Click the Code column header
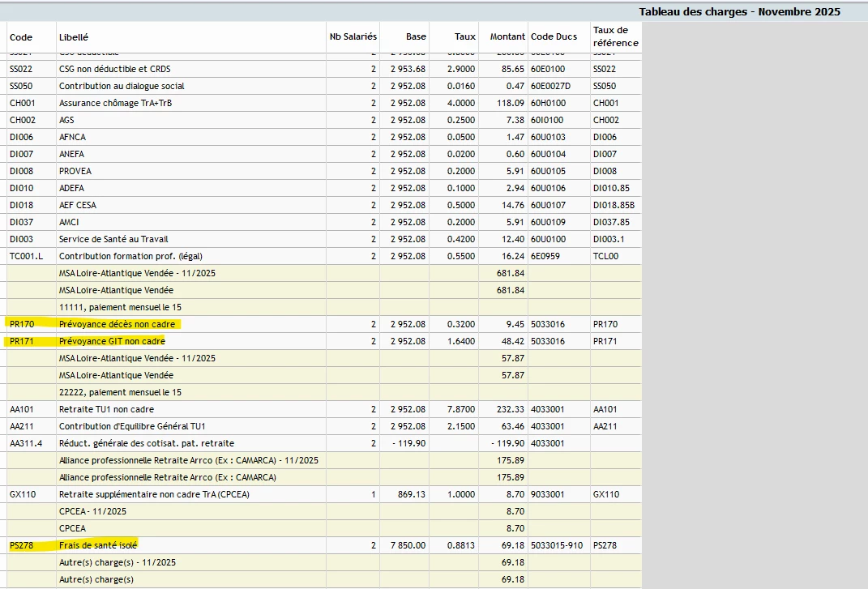 (x=21, y=37)
